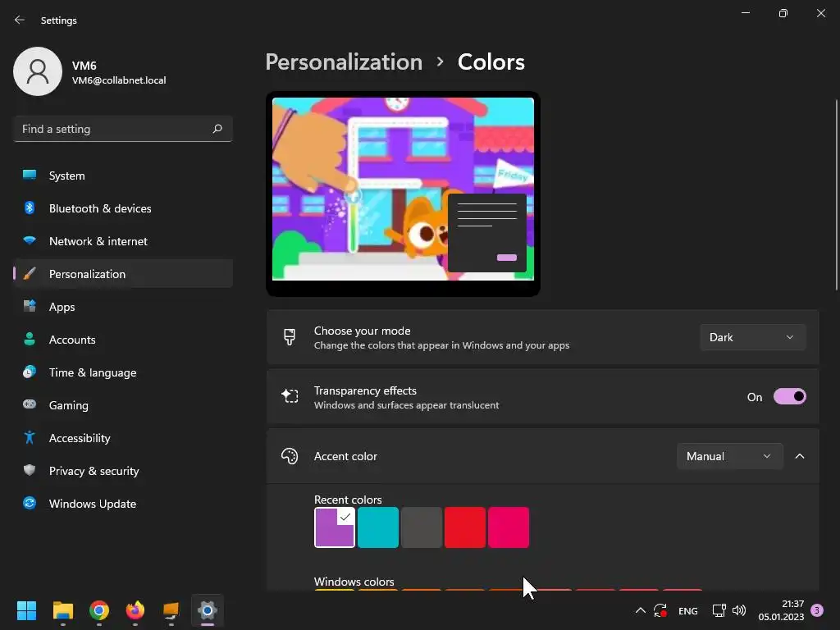
Task: Click the Personalization paintbrush icon
Action: tap(30, 274)
